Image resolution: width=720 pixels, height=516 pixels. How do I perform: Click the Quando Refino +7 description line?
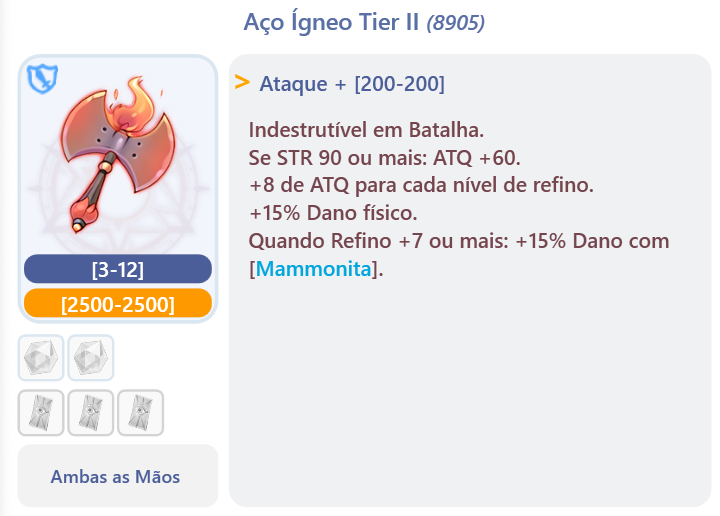click(459, 255)
